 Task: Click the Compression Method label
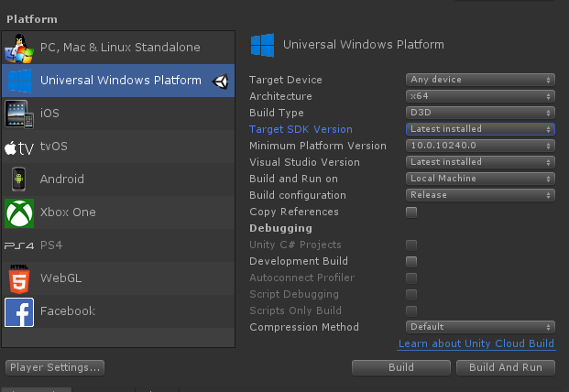coord(304,328)
